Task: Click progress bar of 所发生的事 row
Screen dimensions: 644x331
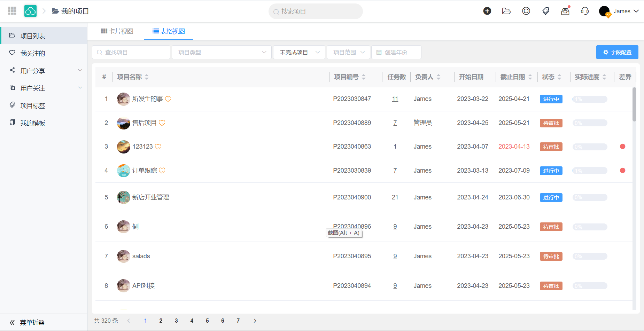Action: pyautogui.click(x=590, y=99)
